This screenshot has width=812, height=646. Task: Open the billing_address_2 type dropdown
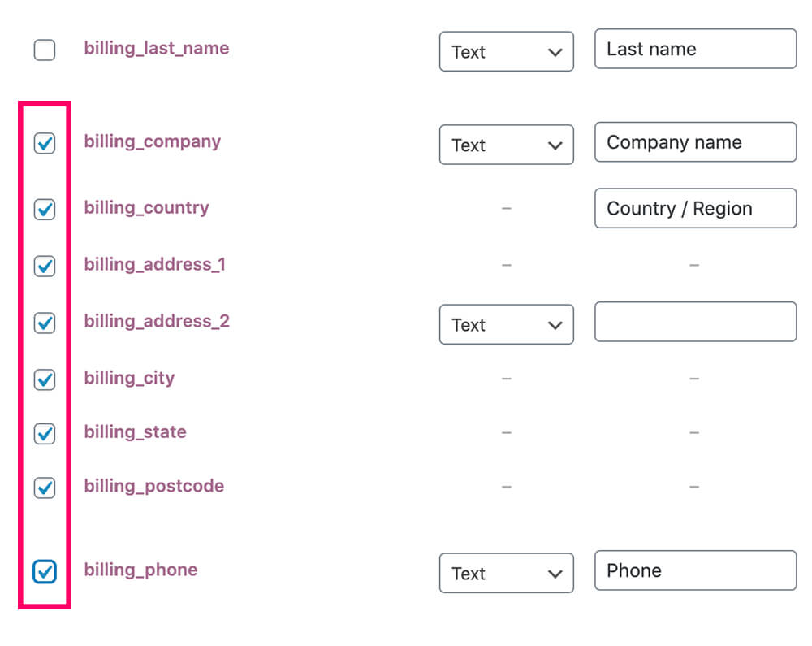[506, 325]
